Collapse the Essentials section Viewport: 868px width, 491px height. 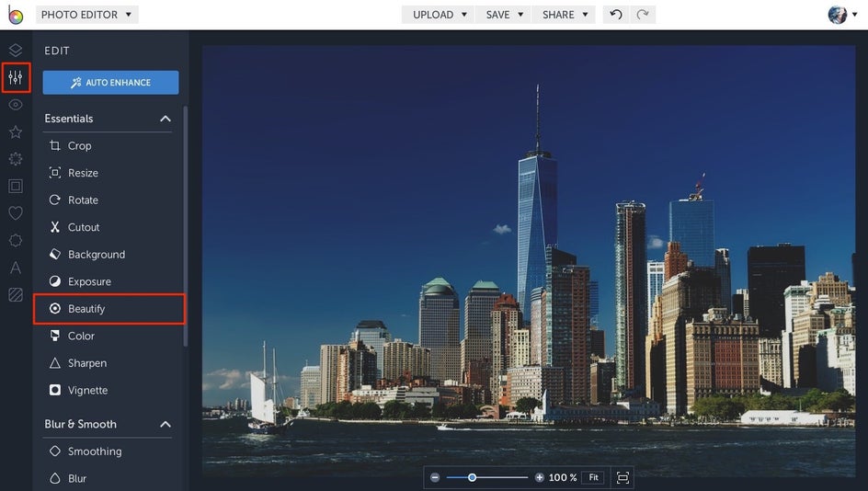pos(165,119)
